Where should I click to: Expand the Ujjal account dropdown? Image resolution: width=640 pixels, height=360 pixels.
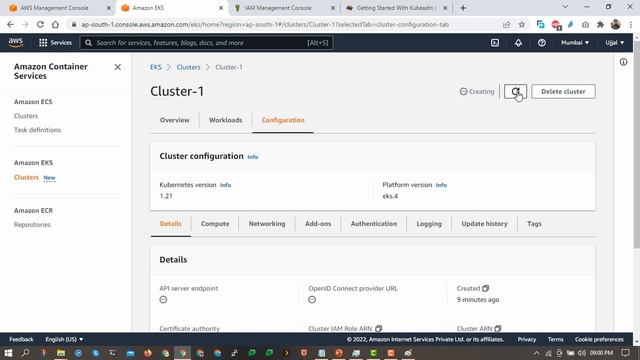(x=614, y=42)
